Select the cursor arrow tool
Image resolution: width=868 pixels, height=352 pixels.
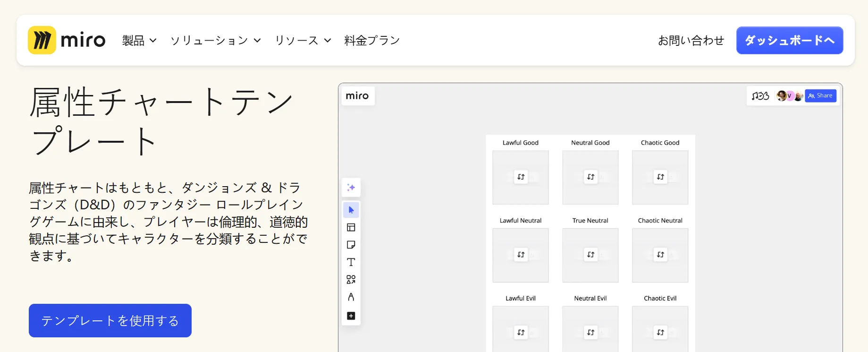click(x=351, y=210)
